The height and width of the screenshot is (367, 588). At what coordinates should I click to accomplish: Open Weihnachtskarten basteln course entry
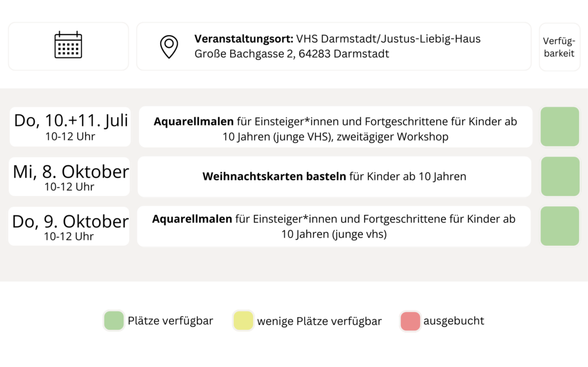(335, 176)
